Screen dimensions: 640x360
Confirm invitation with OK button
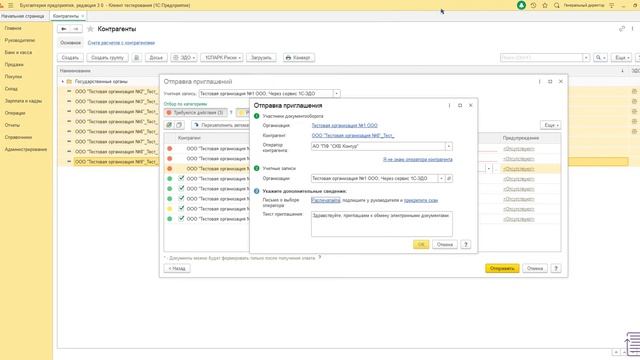pos(421,244)
